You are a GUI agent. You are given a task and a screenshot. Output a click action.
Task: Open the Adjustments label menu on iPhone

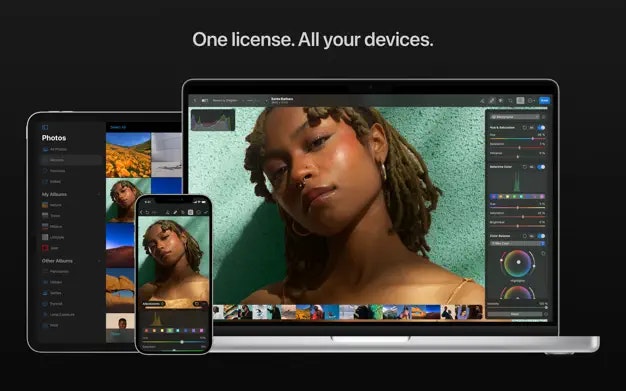pos(154,304)
